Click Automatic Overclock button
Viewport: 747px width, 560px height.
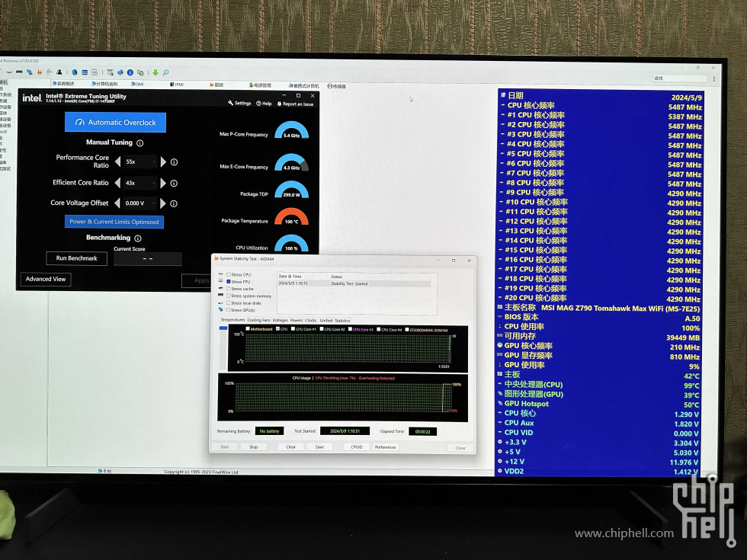[115, 123]
